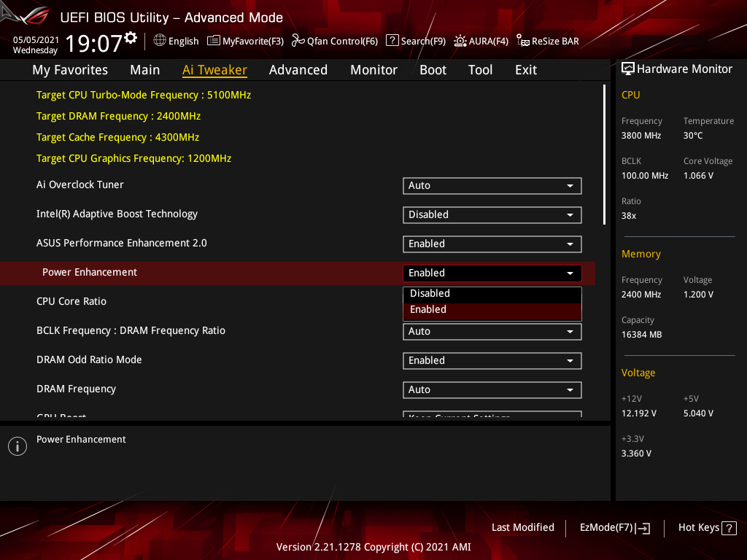Click the EzMode exit arrow icon
Viewport: 747px width, 560px height.
tap(643, 528)
